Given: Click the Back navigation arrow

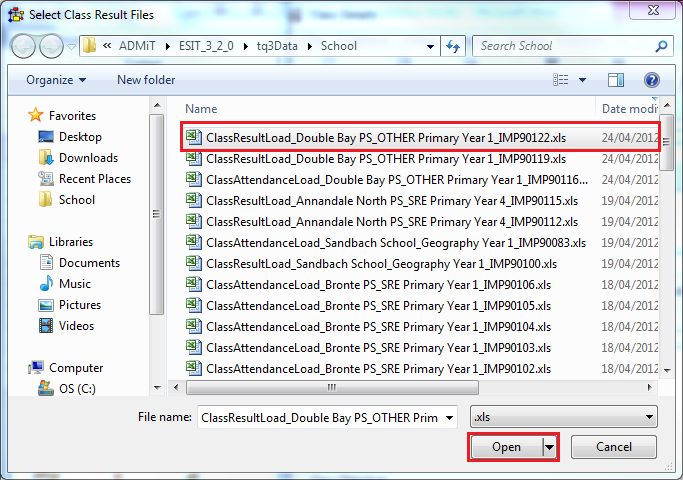Looking at the screenshot, I should tap(24, 46).
